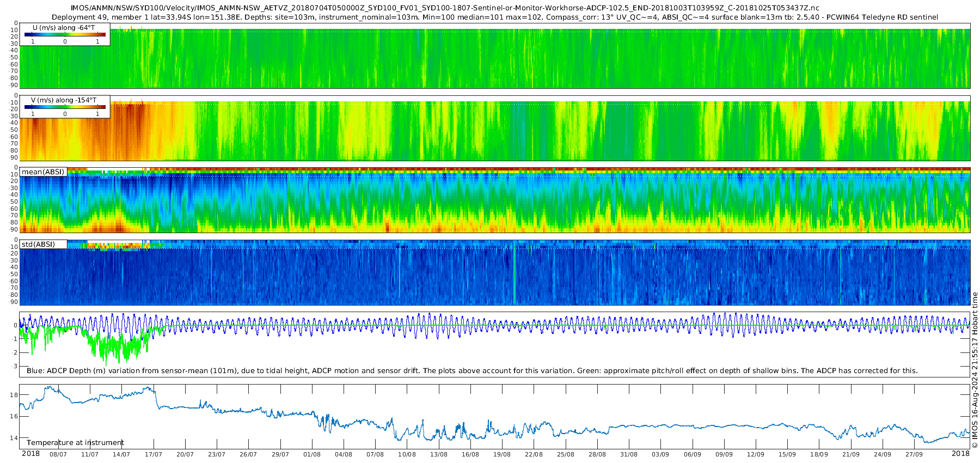Click the 27/09 date tick on time axis
Image resolution: width=980 pixels, height=463 pixels.
pos(914,454)
